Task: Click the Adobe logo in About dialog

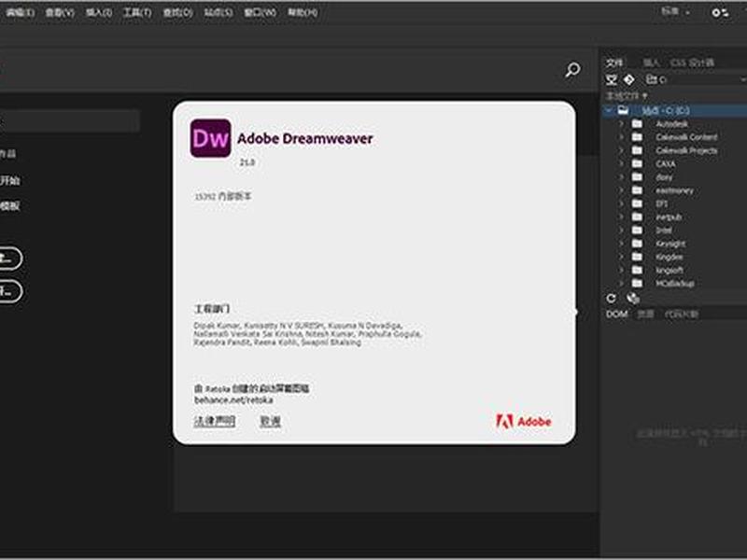Action: pos(524,422)
